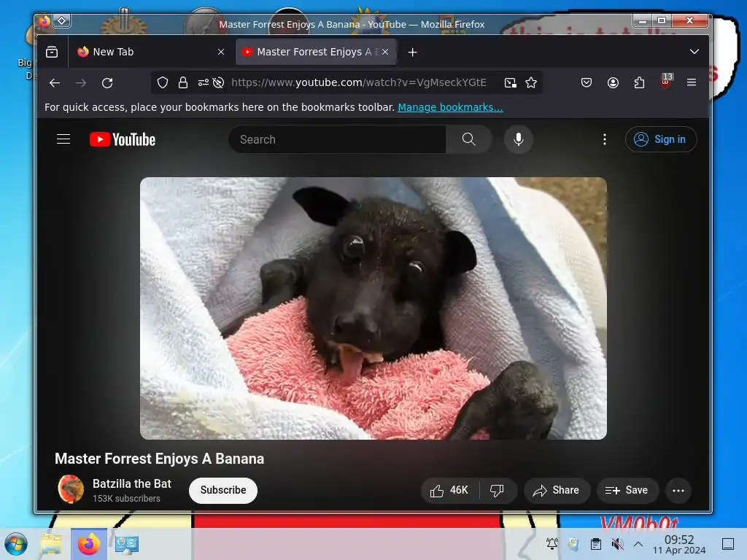This screenshot has height=560, width=747.
Task: Show site security padlock info
Action: coord(183,83)
